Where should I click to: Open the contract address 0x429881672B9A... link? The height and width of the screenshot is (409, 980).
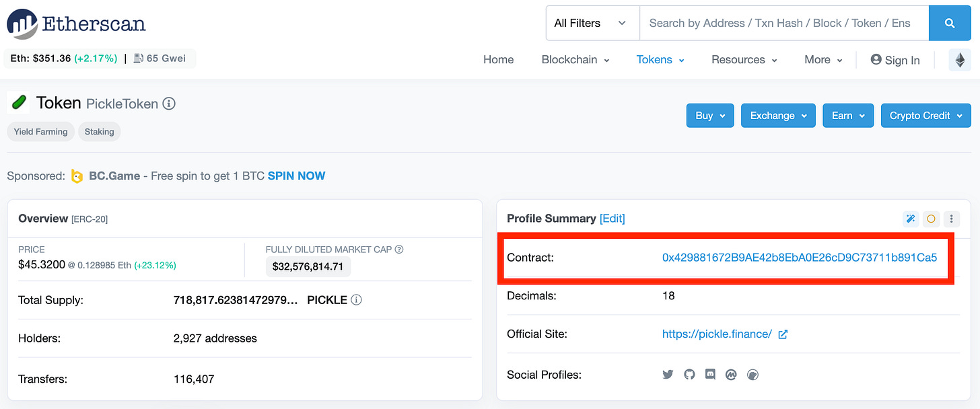tap(800, 258)
